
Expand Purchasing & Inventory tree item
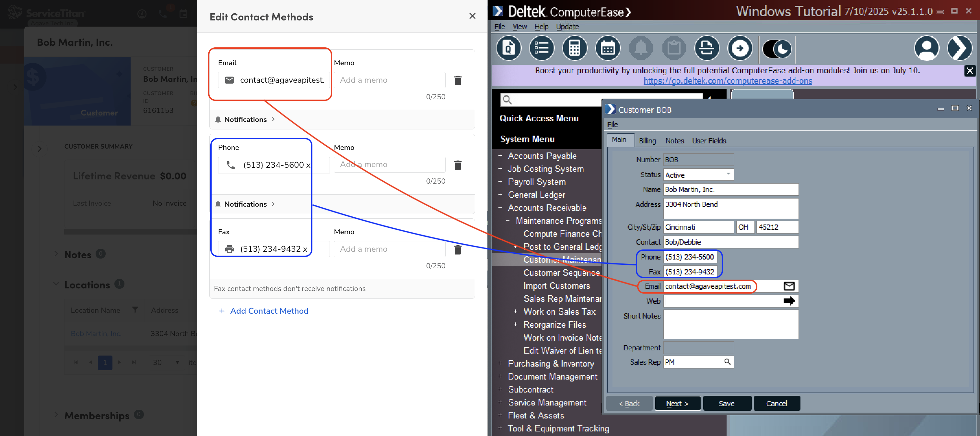point(500,364)
